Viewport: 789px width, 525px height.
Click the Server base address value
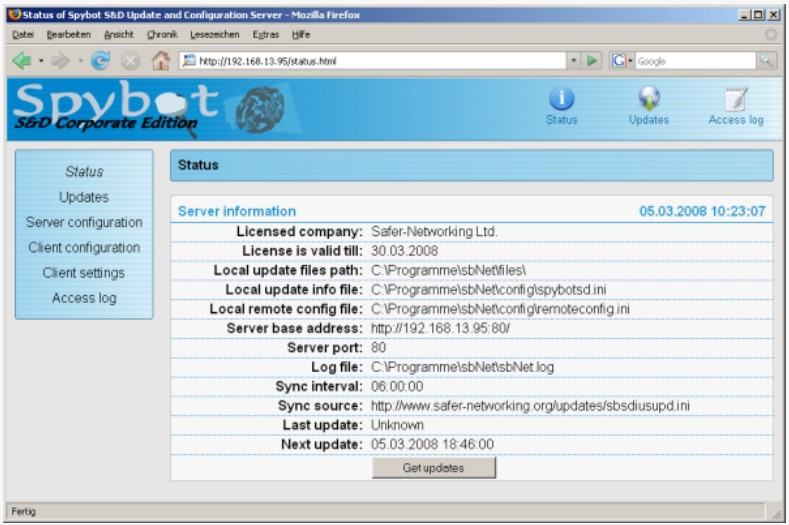pyautogui.click(x=440, y=328)
